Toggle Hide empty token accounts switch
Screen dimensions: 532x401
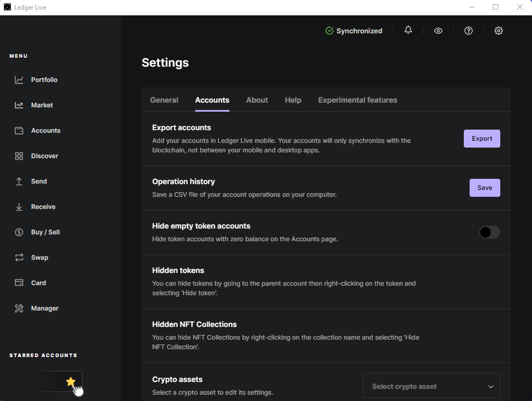[489, 232]
